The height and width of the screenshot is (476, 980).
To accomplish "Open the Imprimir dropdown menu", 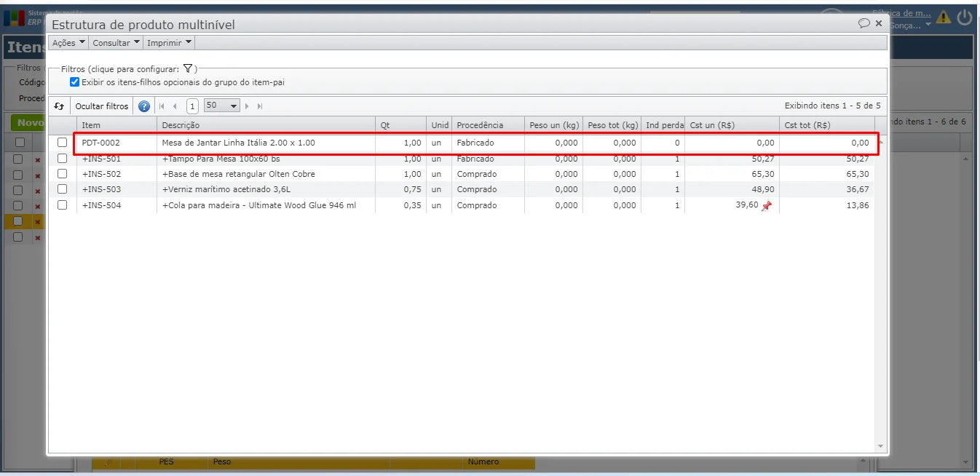I will (x=169, y=43).
